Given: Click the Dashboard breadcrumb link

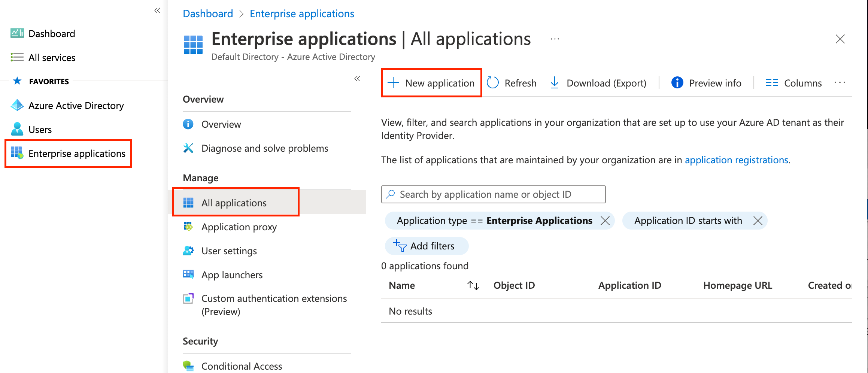Looking at the screenshot, I should pyautogui.click(x=208, y=13).
